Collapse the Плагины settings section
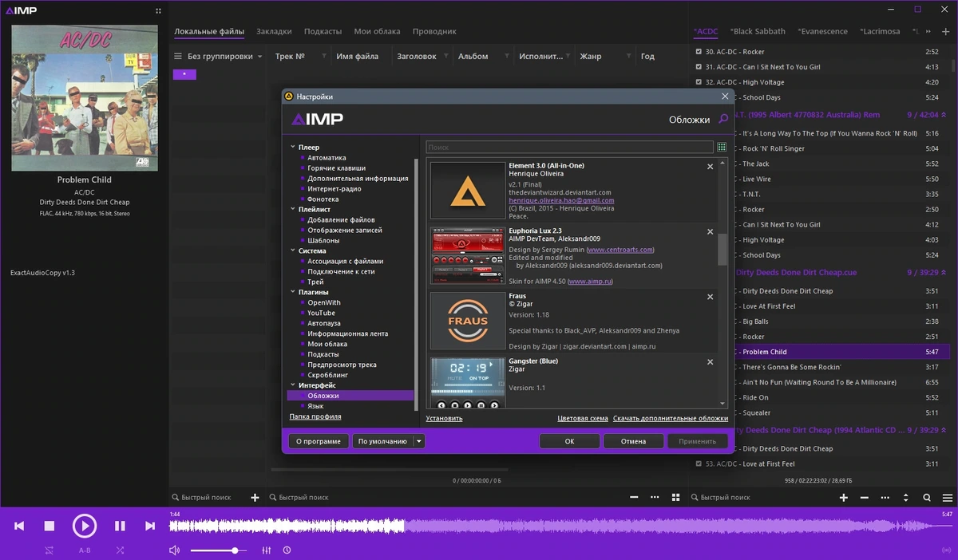This screenshot has height=560, width=958. pyautogui.click(x=293, y=292)
